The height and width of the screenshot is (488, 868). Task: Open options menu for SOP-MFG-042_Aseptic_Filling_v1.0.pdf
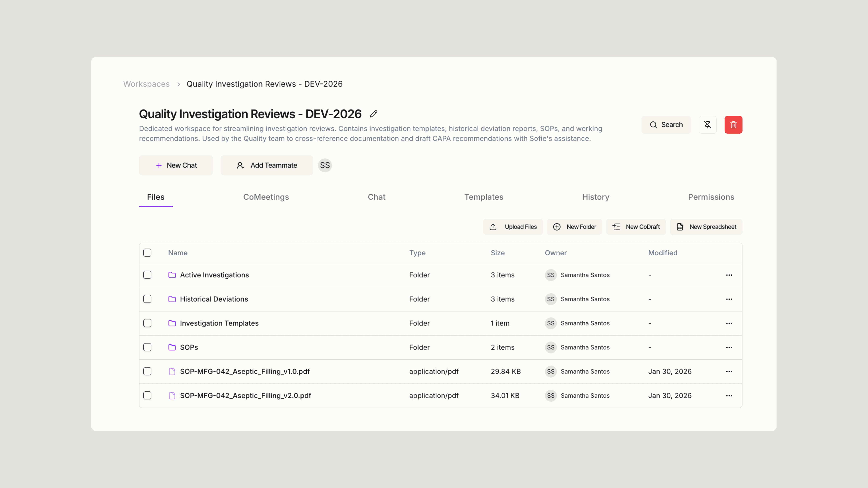point(729,371)
